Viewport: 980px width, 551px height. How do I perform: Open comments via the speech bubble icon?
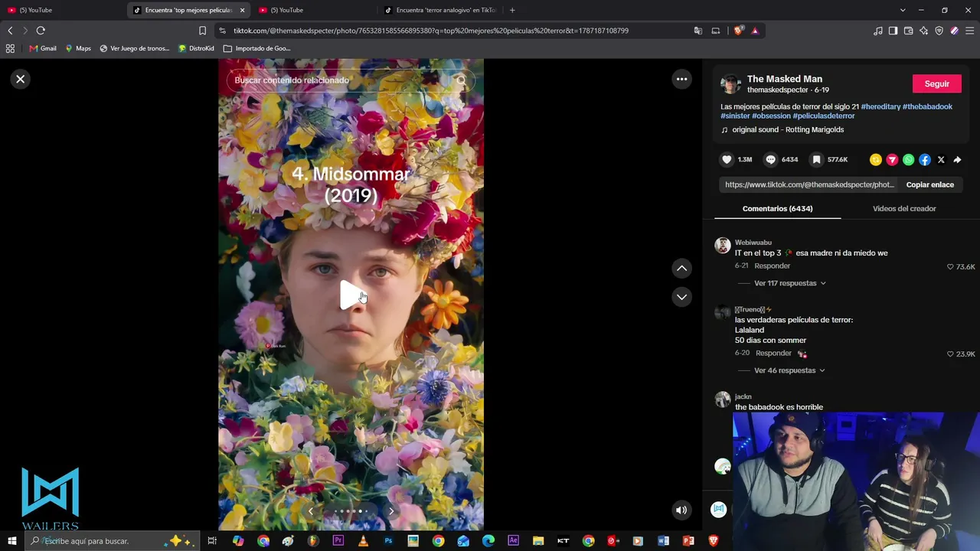(771, 160)
